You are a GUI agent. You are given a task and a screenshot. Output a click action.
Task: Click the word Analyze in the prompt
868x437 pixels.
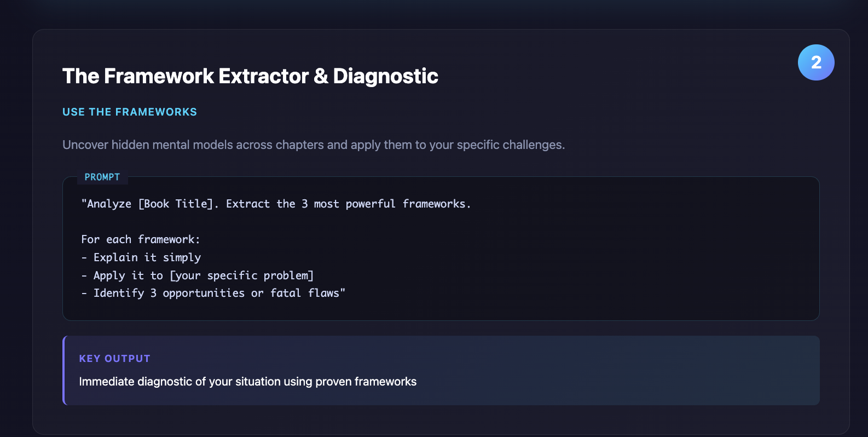[x=109, y=204]
